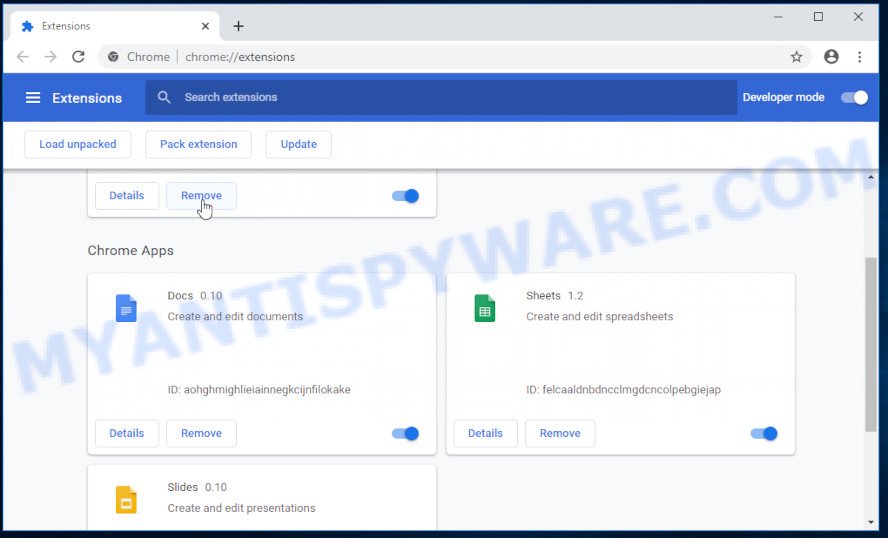Viewport: 888px width, 538px height.
Task: Click the Slides 0.10 title
Action: tap(197, 487)
